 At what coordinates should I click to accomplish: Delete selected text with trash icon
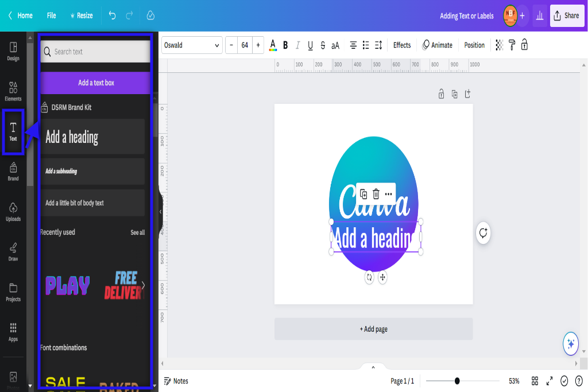point(376,194)
